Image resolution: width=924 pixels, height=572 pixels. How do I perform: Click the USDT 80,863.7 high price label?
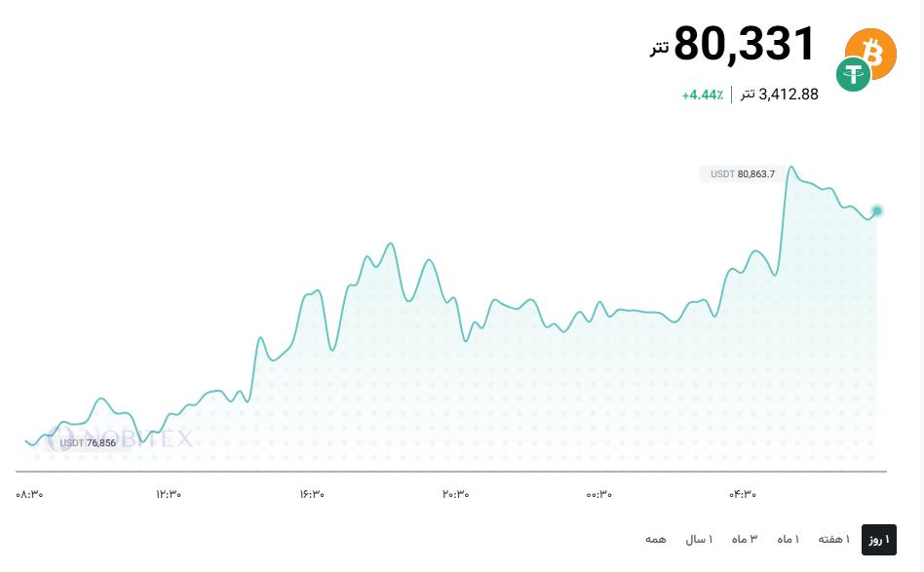[743, 173]
